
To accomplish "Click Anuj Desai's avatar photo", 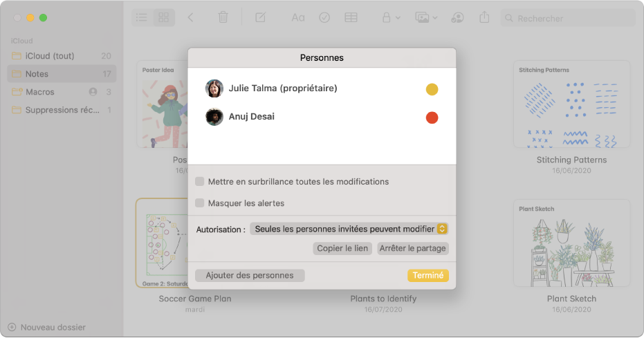I will tap(214, 117).
